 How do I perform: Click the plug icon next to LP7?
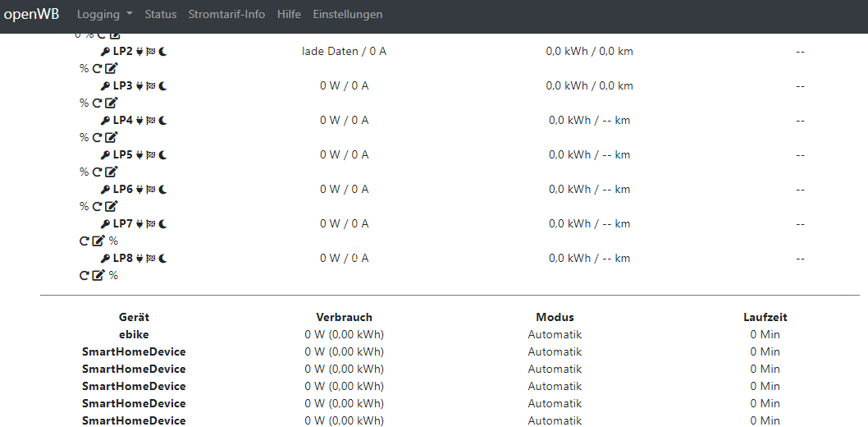[139, 223]
